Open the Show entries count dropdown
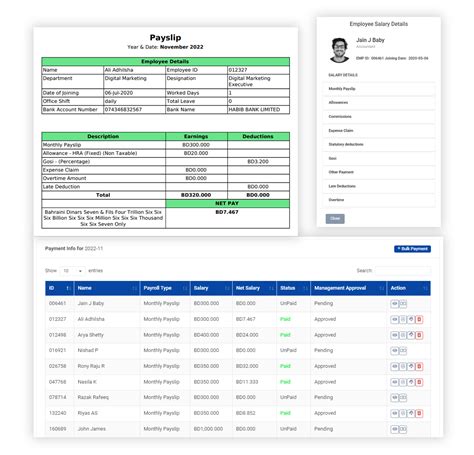474x455 pixels. pyautogui.click(x=73, y=271)
